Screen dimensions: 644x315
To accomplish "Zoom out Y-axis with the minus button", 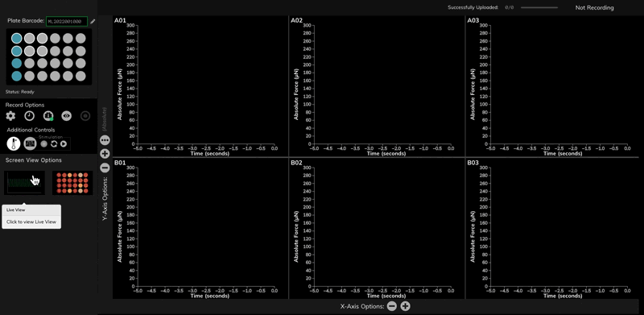I will pyautogui.click(x=105, y=168).
